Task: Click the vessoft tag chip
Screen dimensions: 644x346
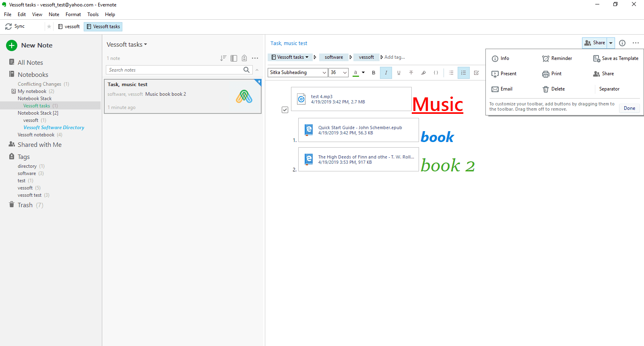Action: [366, 57]
